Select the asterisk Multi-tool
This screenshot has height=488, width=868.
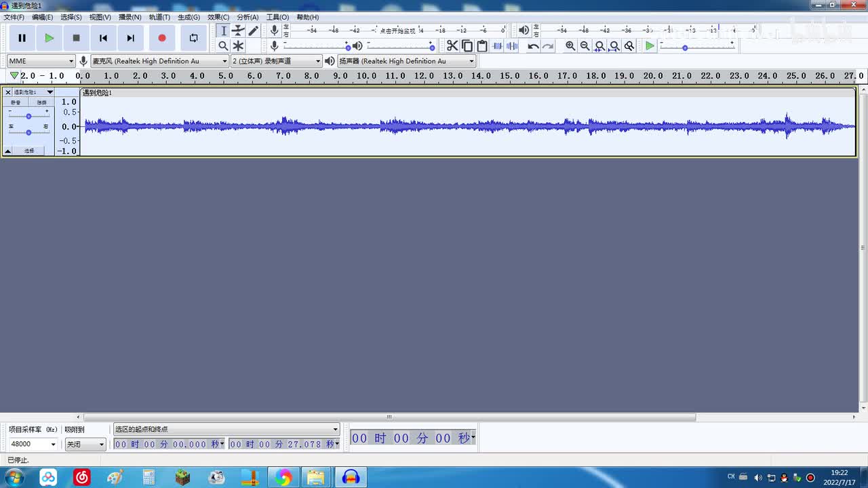click(238, 46)
